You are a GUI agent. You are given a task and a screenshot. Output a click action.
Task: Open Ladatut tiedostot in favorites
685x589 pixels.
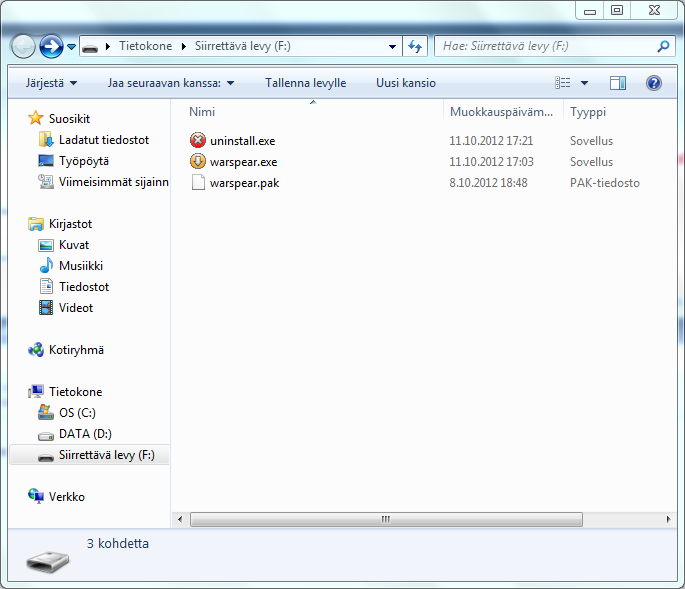coord(103,140)
